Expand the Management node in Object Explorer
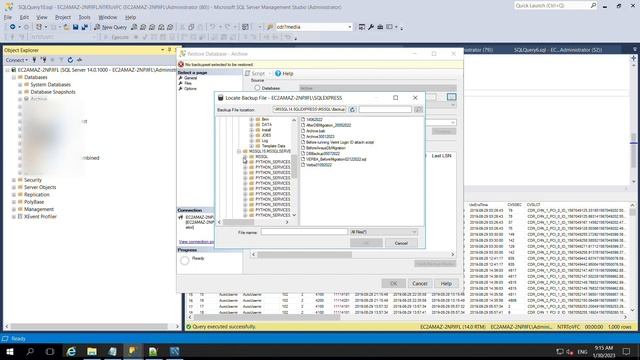 14,209
